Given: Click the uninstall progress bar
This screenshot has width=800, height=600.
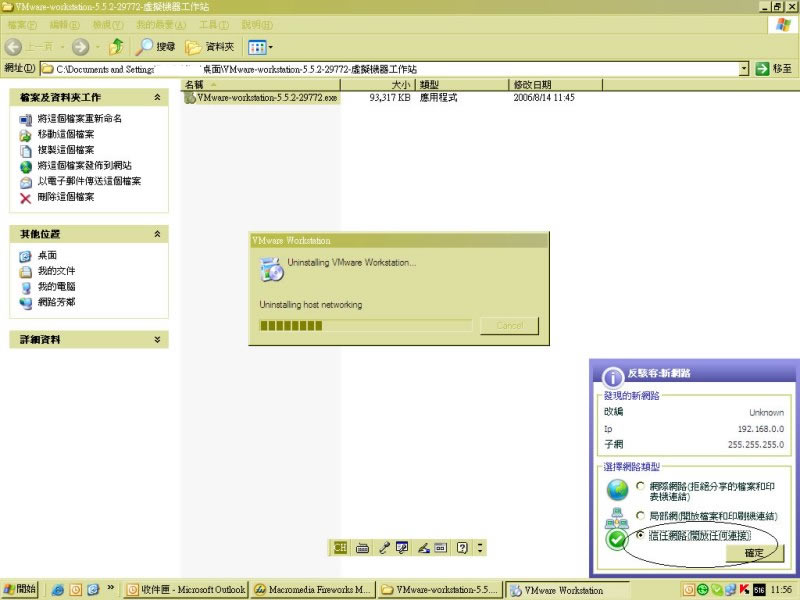Looking at the screenshot, I should 366,326.
